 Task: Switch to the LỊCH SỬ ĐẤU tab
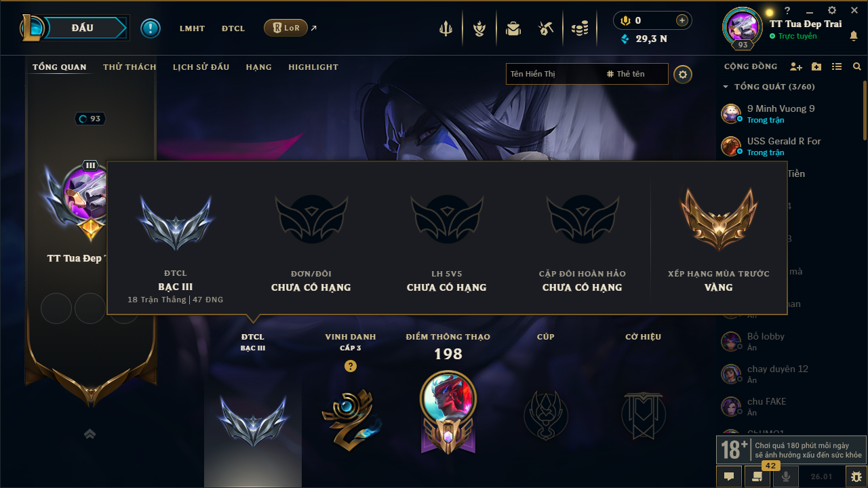click(x=201, y=67)
